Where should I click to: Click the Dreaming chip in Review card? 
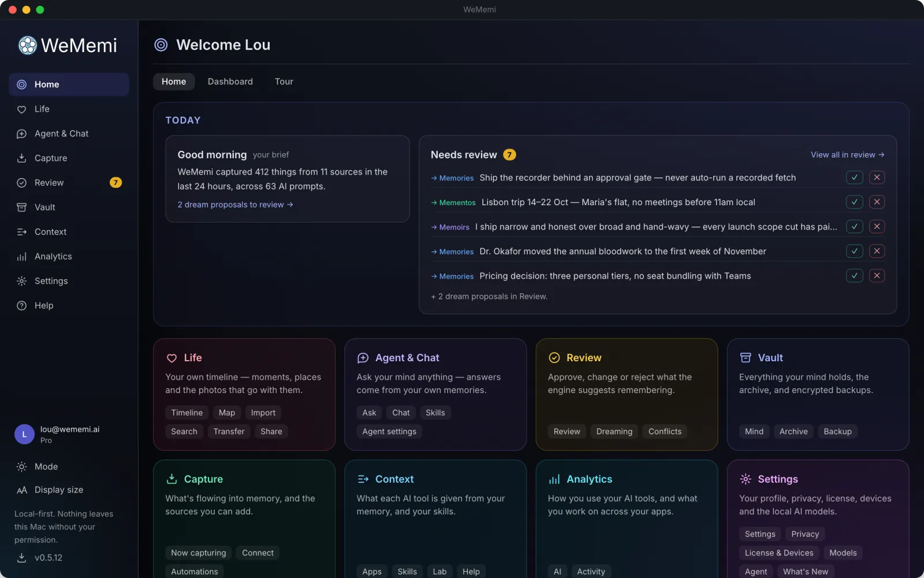click(x=614, y=432)
